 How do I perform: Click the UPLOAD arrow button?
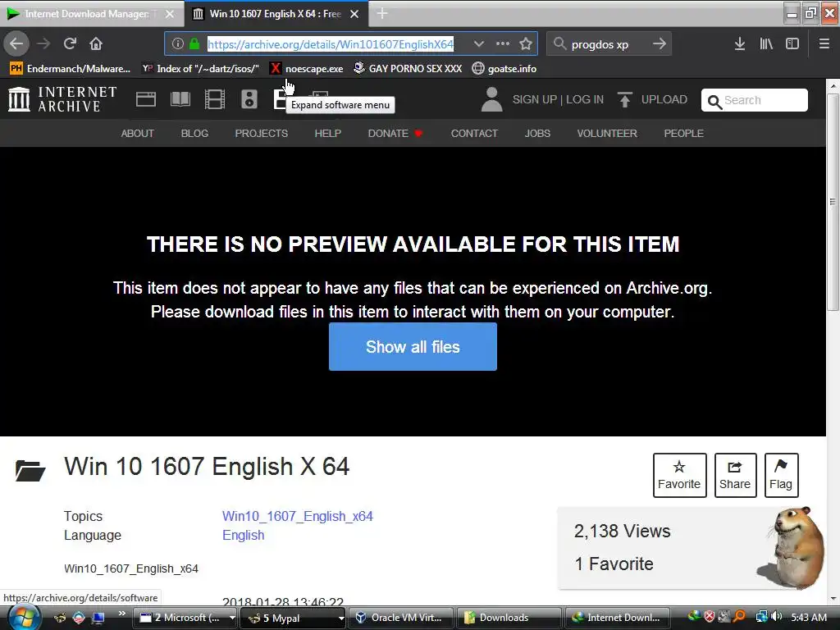pos(652,99)
